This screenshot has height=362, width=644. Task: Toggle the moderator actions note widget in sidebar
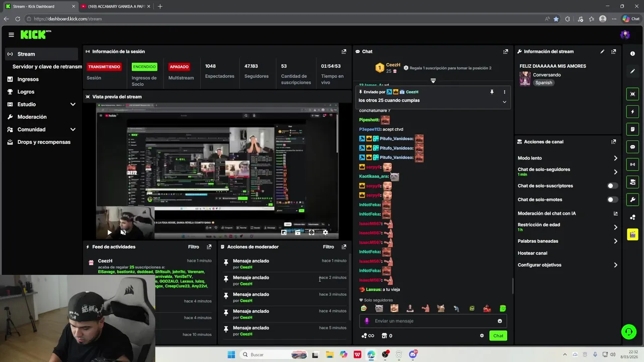(x=632, y=129)
